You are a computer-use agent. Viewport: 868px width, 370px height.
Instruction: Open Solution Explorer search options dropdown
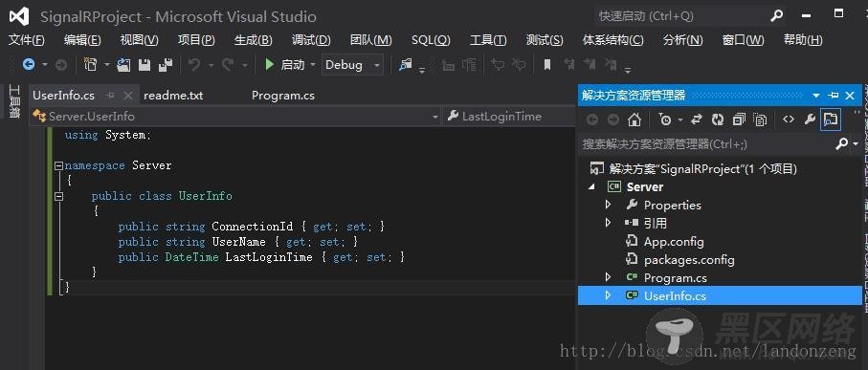(856, 143)
